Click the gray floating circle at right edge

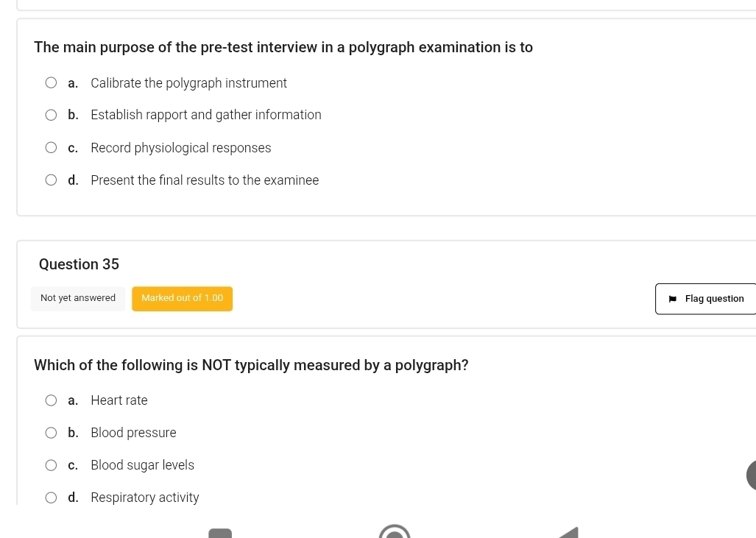pos(751,475)
